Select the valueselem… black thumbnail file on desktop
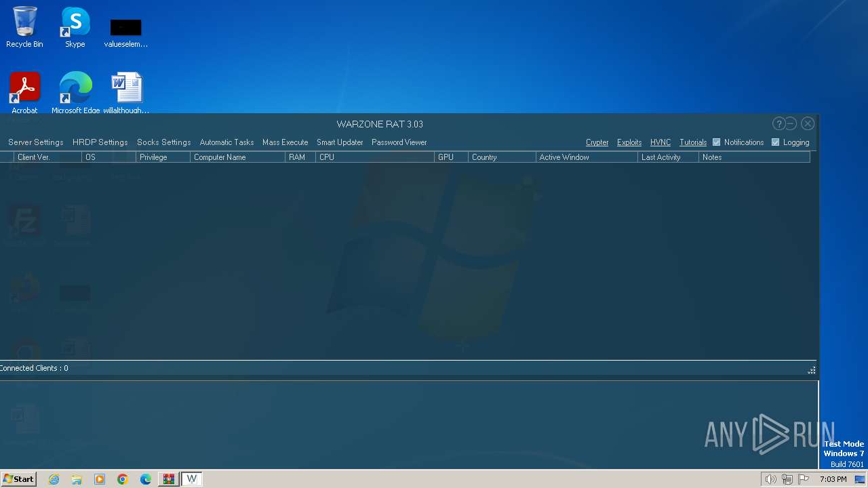Image resolution: width=868 pixels, height=488 pixels. 126,33
